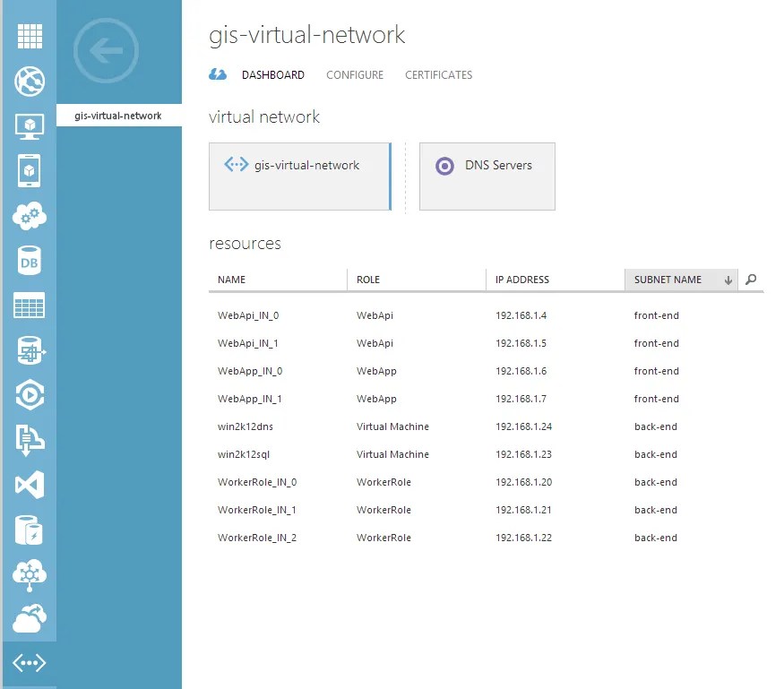Open Cloud Services gear cloud icon
This screenshot has height=689, width=784.
(30, 216)
